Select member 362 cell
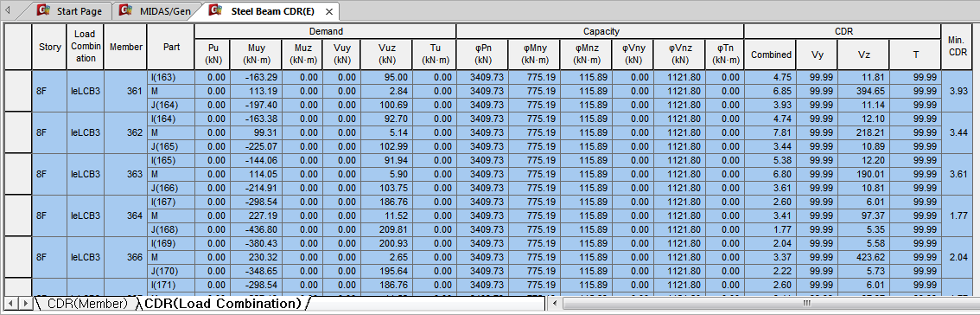This screenshot has width=980, height=315. point(125,132)
